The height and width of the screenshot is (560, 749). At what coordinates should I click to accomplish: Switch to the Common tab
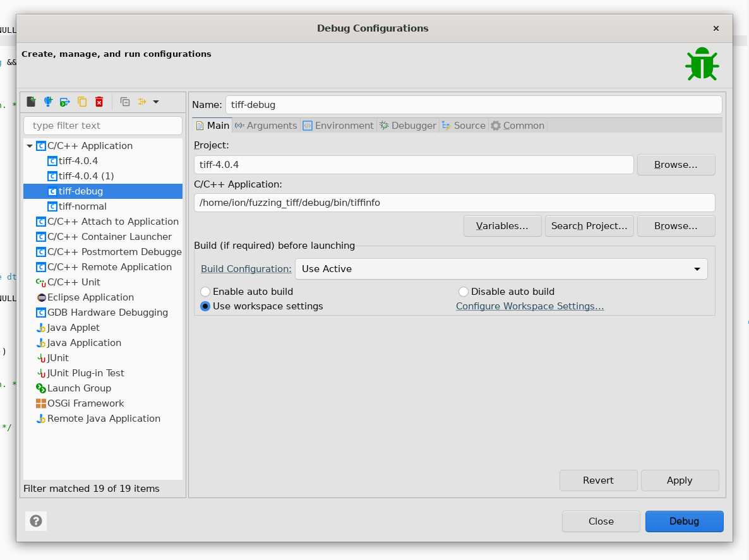(518, 126)
